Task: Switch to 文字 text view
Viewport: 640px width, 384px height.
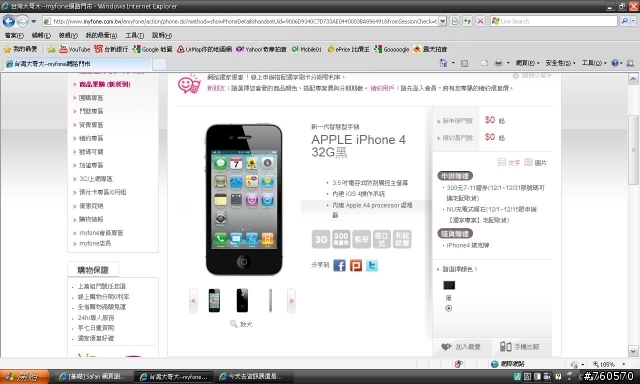Action: point(509,162)
